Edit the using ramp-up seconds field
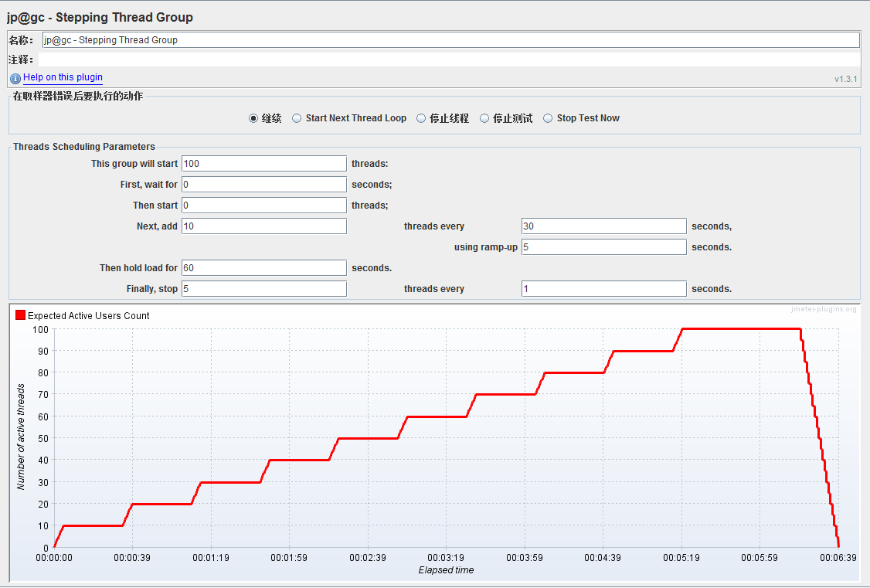 coord(603,246)
